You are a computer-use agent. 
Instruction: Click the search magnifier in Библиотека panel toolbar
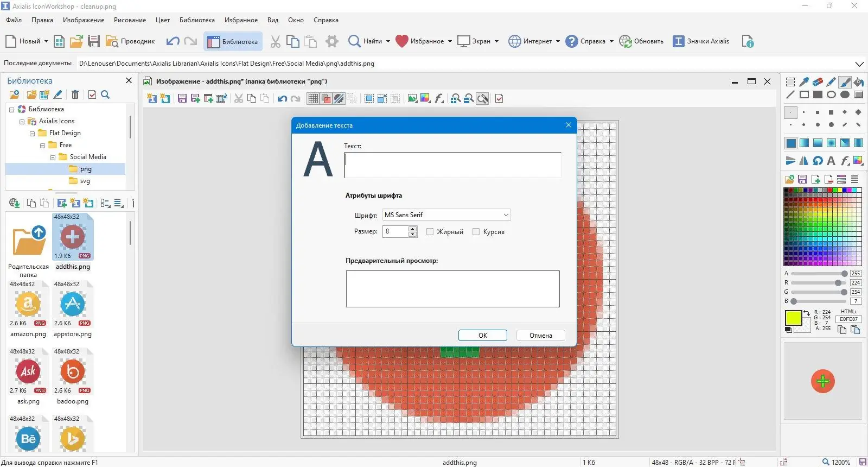coord(105,94)
